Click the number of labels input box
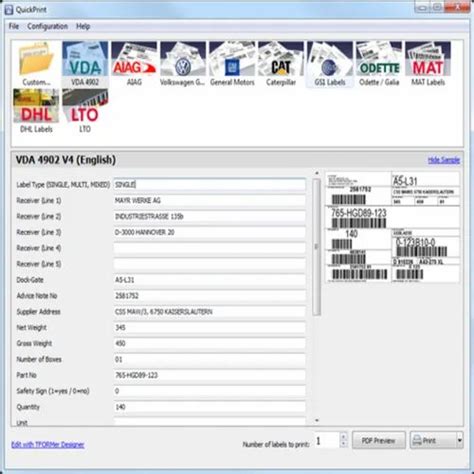474x474 pixels. pos(326,441)
